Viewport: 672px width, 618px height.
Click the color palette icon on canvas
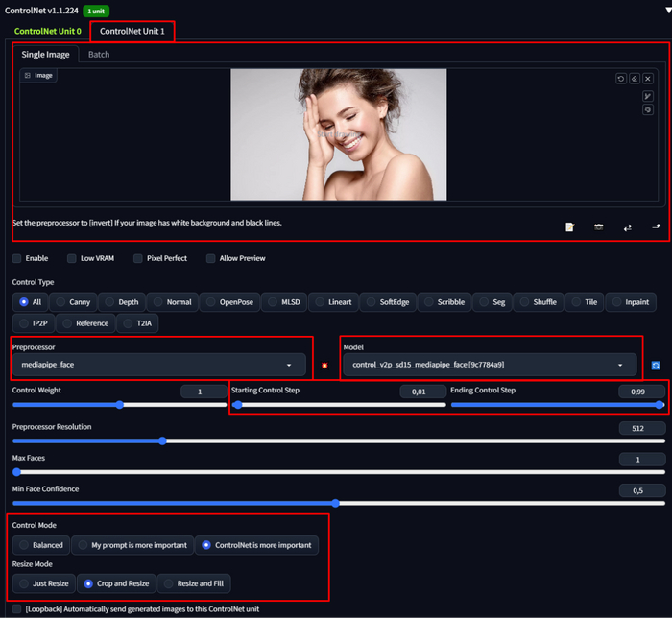(648, 109)
